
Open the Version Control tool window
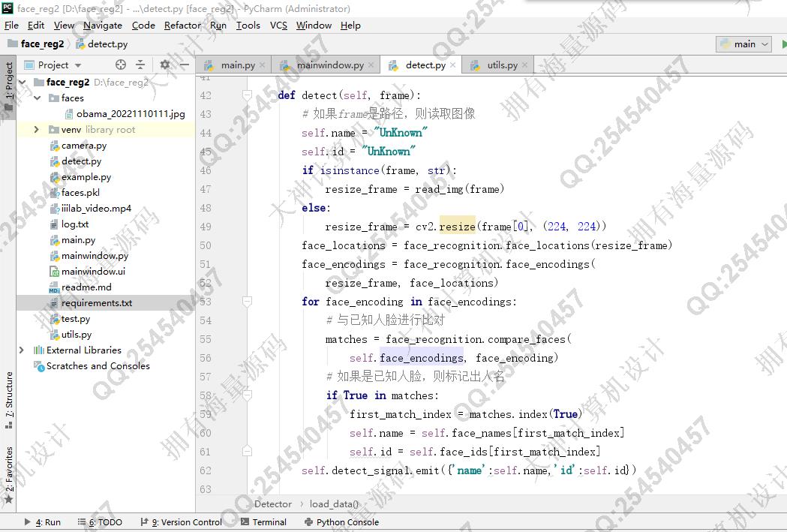(181, 522)
